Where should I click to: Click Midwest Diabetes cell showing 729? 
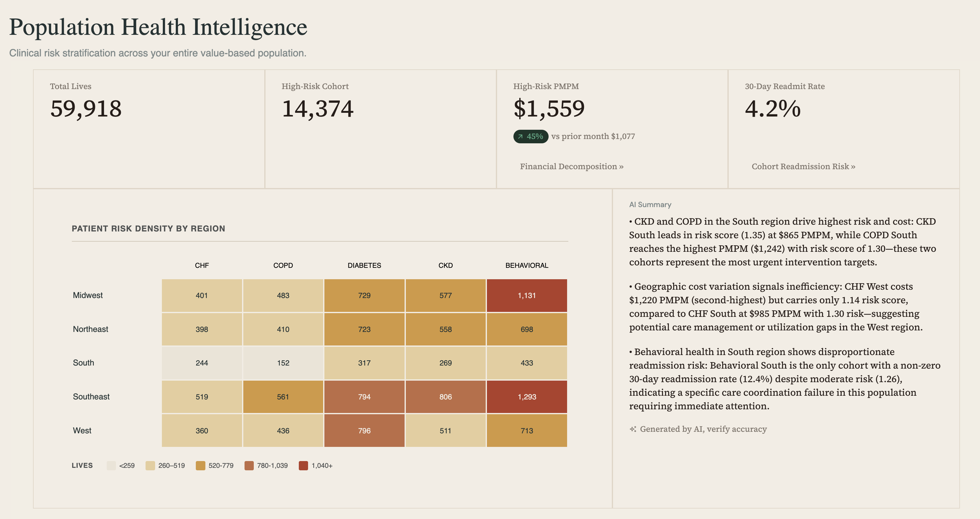[x=364, y=296]
